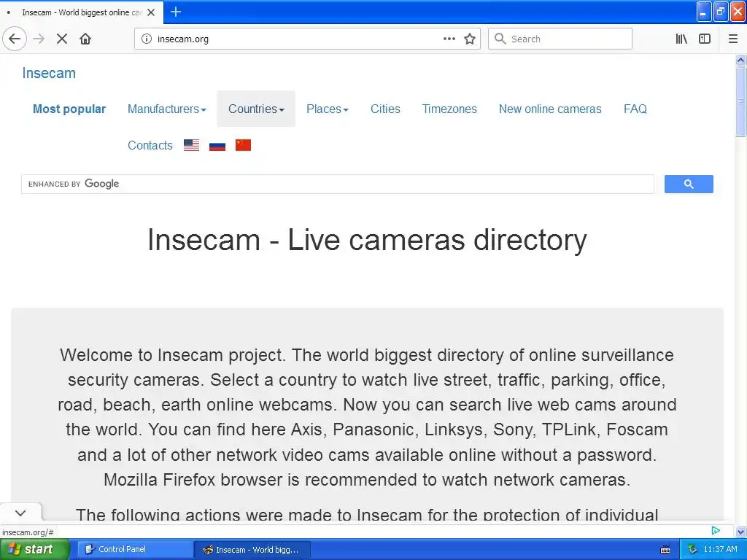Open the Insecam home link
Image resolution: width=747 pixels, height=560 pixels.
coord(49,73)
